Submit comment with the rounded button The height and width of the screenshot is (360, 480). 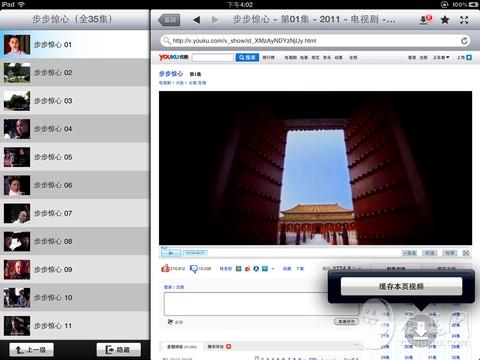coord(346,321)
